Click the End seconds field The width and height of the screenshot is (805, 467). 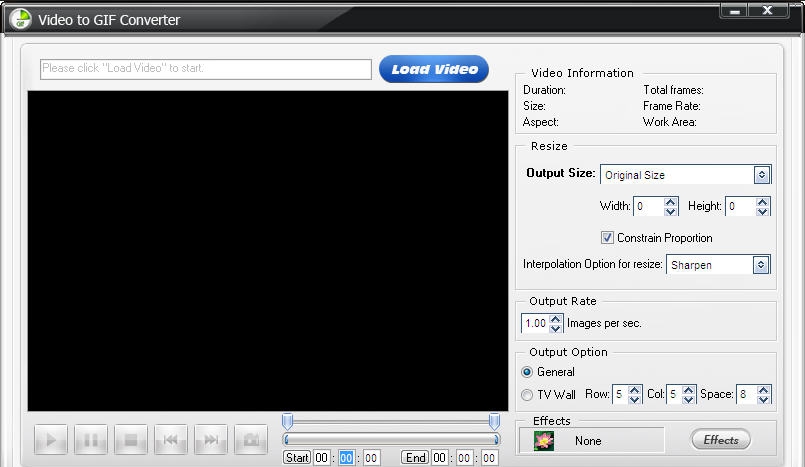489,458
